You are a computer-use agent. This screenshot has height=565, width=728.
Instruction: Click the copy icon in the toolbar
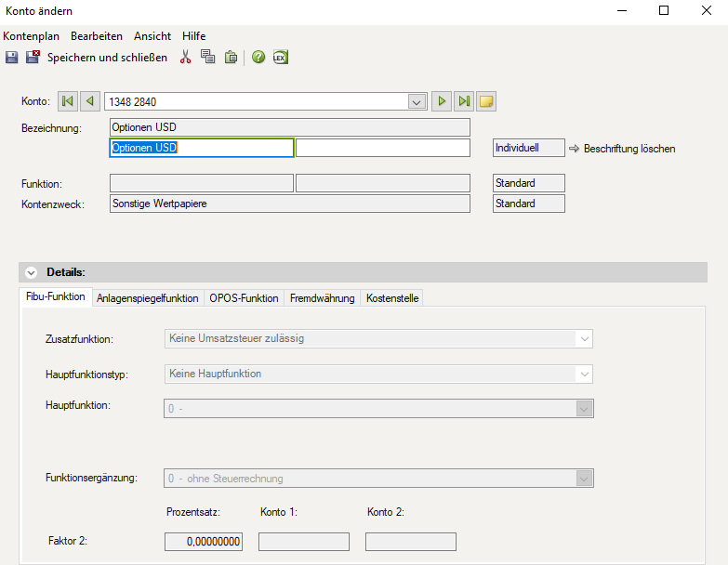[x=207, y=57]
